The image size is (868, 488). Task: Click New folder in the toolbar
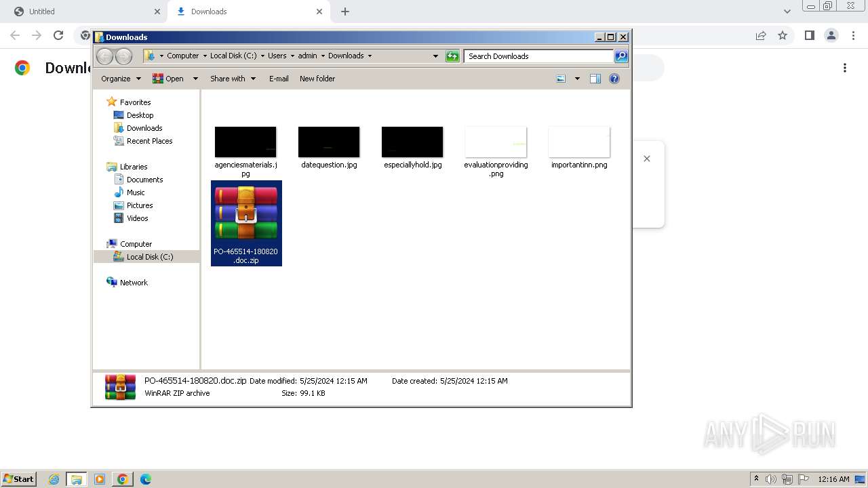(x=317, y=79)
